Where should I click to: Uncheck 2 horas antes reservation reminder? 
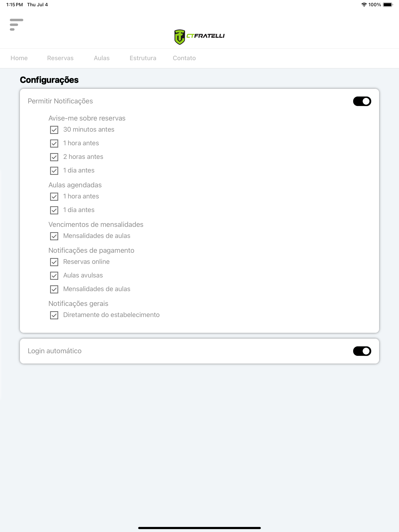click(x=54, y=157)
